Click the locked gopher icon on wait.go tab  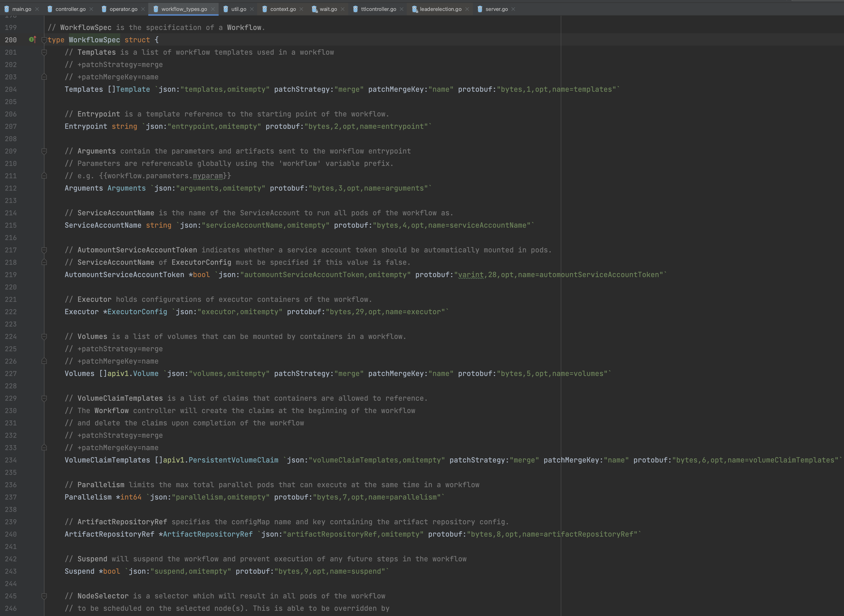tap(314, 9)
